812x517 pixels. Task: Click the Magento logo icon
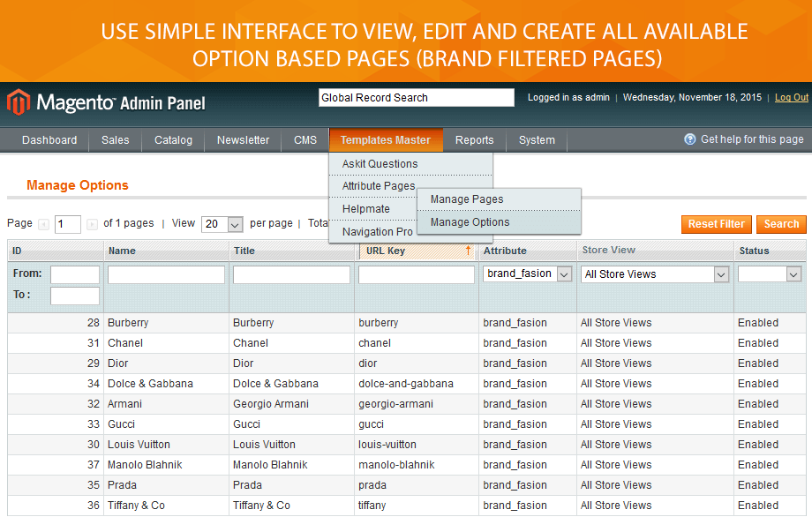coord(19,102)
